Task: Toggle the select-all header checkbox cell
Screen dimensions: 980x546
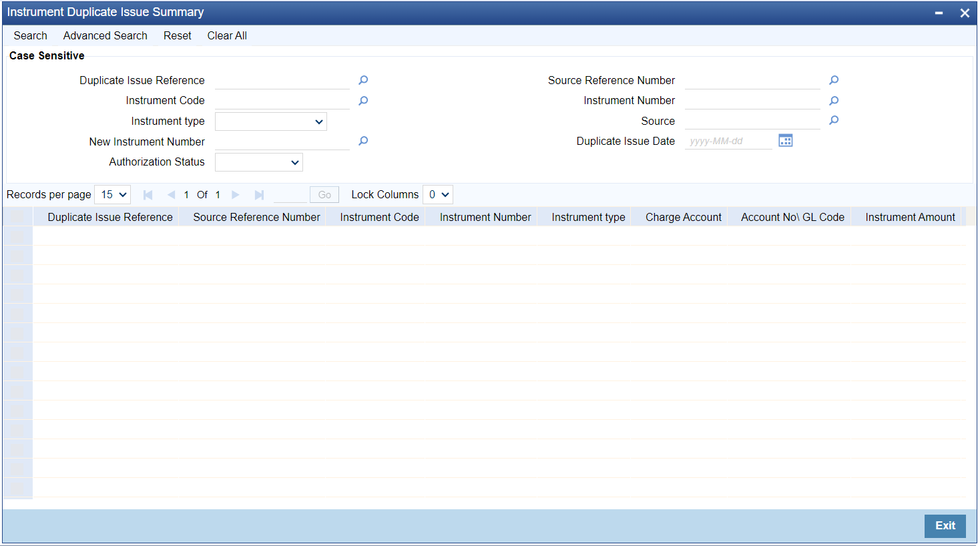Action: [17, 217]
